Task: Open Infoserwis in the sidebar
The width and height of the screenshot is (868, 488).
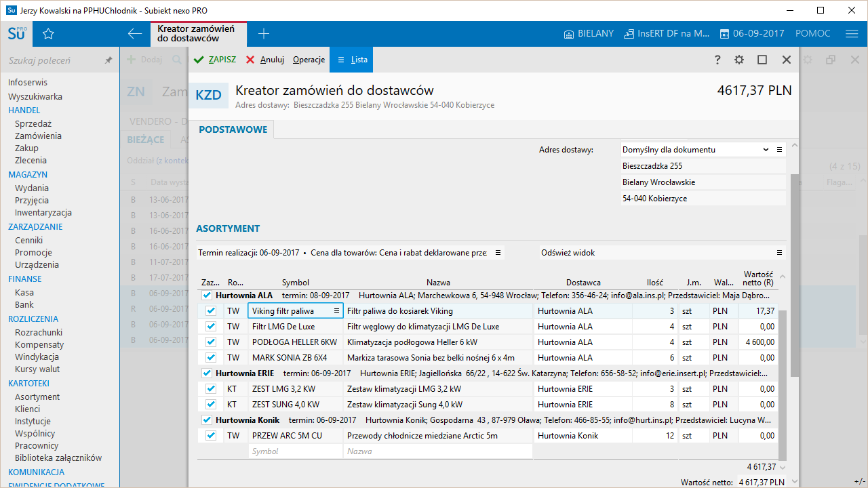Action: pyautogui.click(x=28, y=82)
